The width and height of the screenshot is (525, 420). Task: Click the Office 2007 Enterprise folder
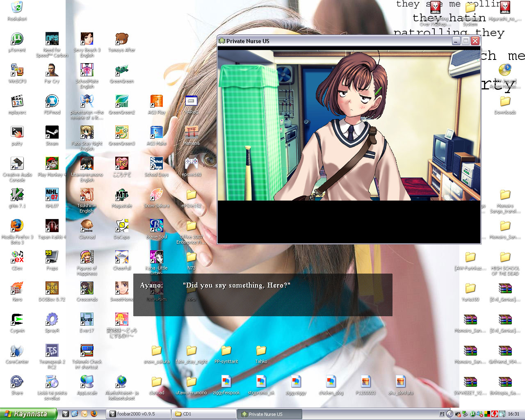(192, 226)
